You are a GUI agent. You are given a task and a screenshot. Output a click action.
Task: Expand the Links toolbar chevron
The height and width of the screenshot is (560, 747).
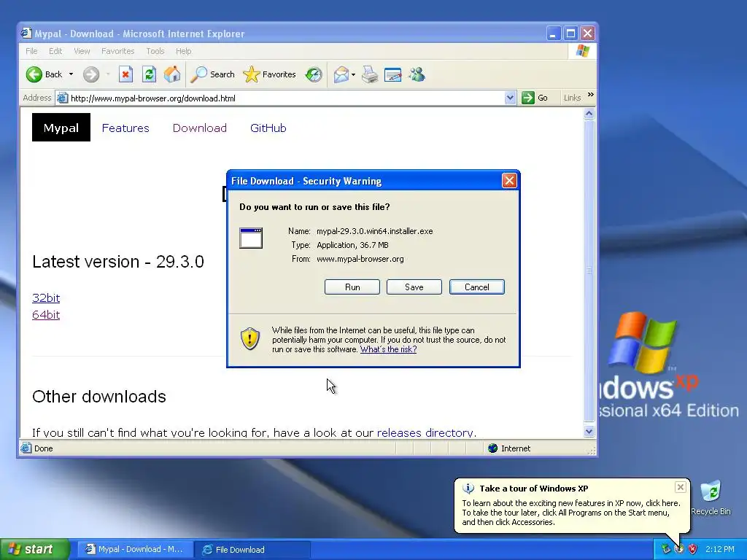coord(591,95)
